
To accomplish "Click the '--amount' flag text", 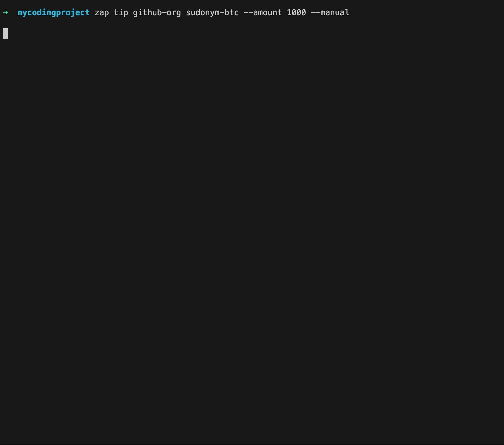I will coord(263,13).
